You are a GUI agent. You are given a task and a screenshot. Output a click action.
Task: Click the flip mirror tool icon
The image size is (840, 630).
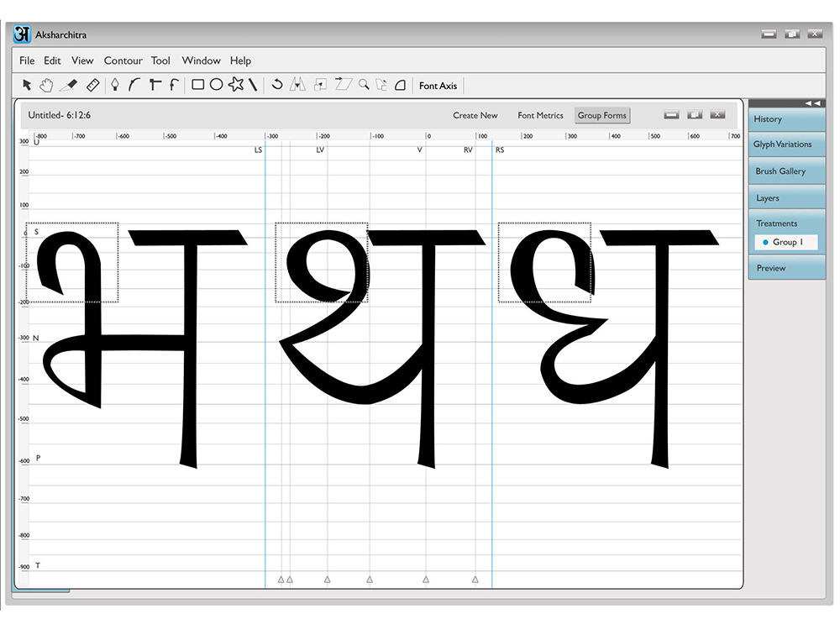[x=297, y=85]
